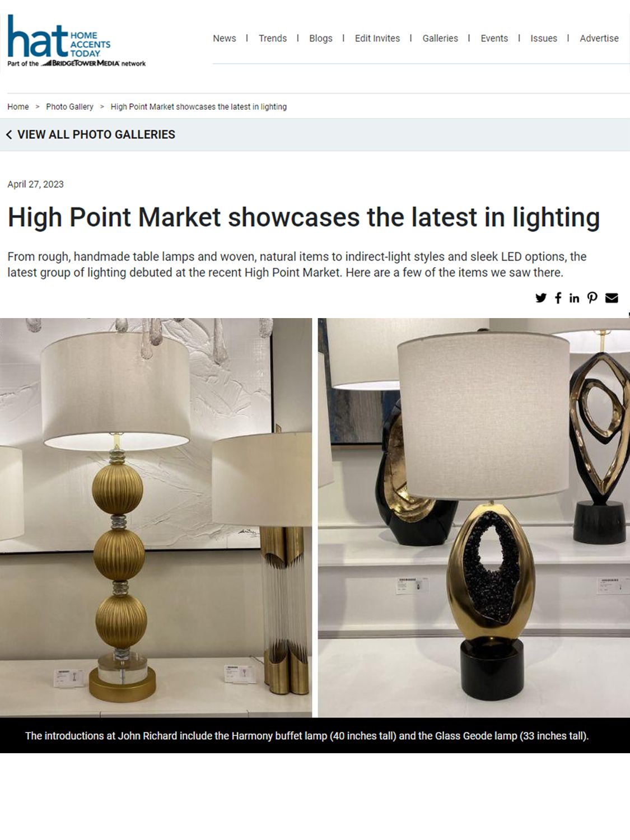
Task: Click View All Photo Galleries link
Action: coord(96,134)
